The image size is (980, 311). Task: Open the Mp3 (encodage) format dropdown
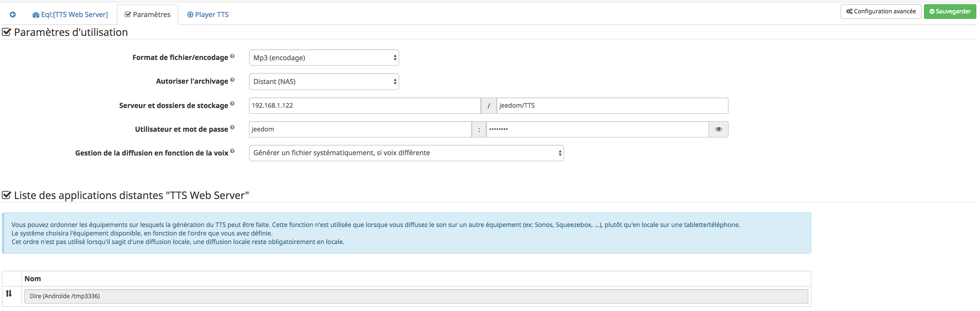coord(324,58)
